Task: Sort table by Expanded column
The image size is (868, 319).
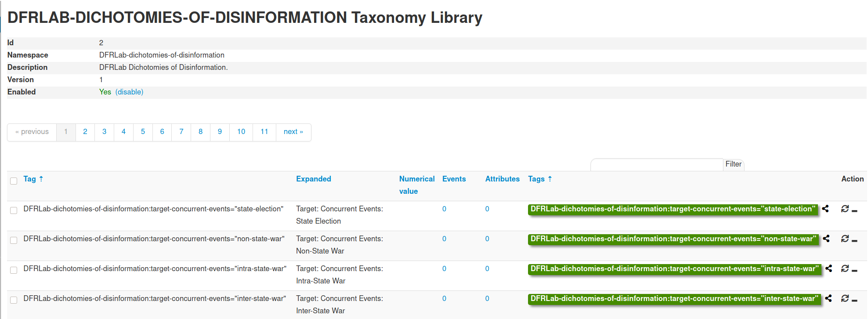Action: [313, 179]
